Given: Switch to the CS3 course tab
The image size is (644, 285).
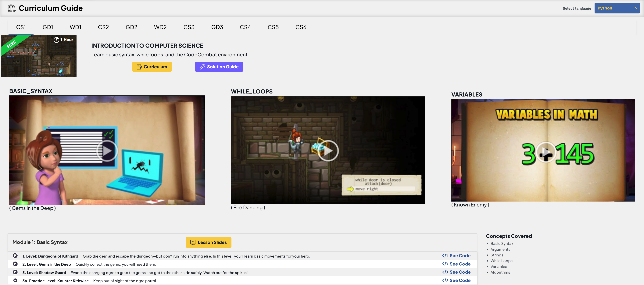Looking at the screenshot, I should tap(189, 27).
